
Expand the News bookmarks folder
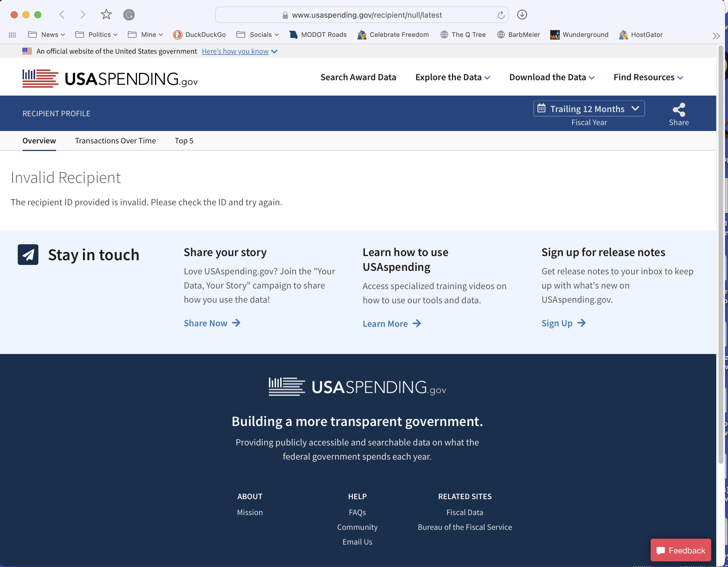[x=47, y=35]
